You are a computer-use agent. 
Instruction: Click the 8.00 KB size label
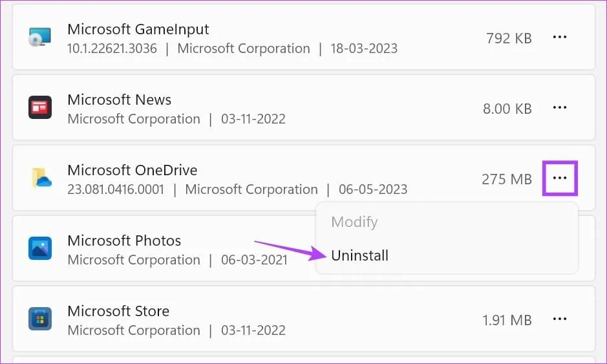507,109
